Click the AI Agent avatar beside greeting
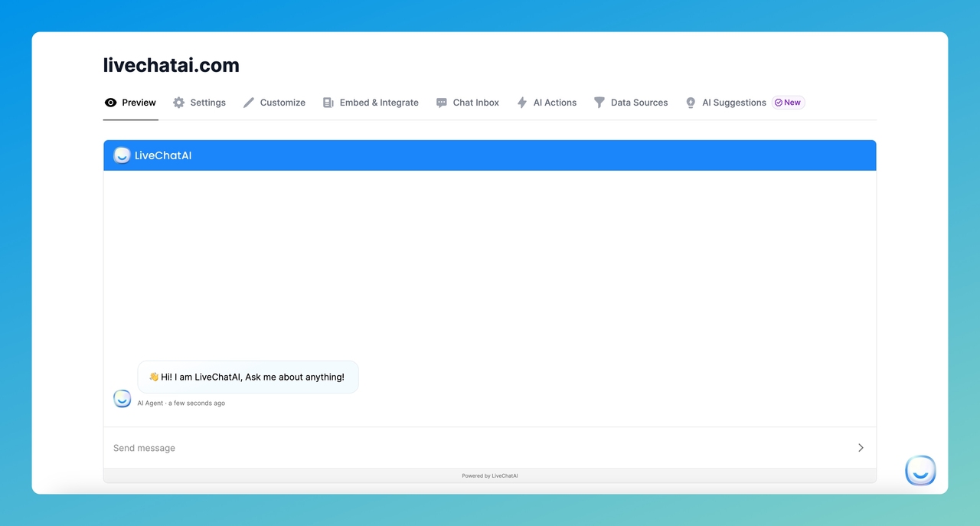The image size is (980, 526). click(122, 398)
